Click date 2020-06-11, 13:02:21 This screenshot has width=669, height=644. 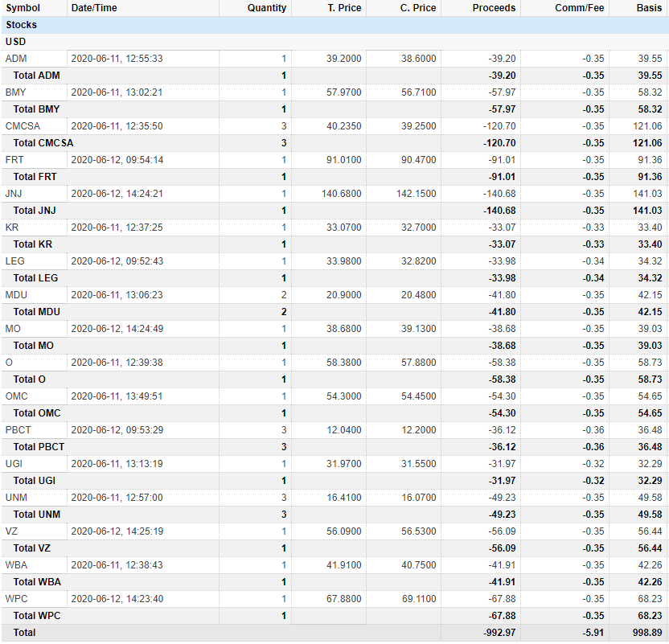117,92
